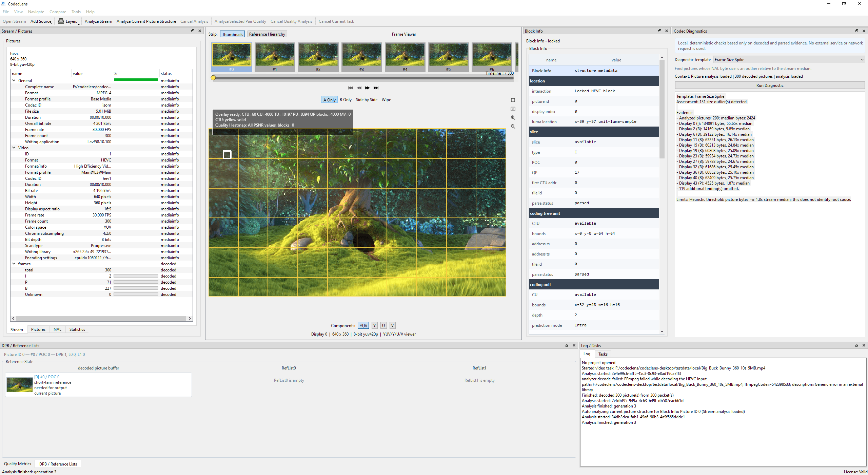Click Open Stream in the toolbar
This screenshot has width=868, height=475.
14,21
